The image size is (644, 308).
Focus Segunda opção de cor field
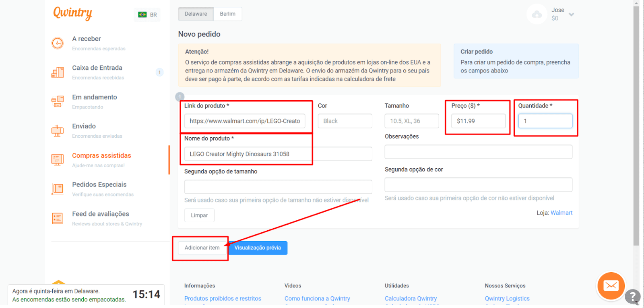point(479,185)
